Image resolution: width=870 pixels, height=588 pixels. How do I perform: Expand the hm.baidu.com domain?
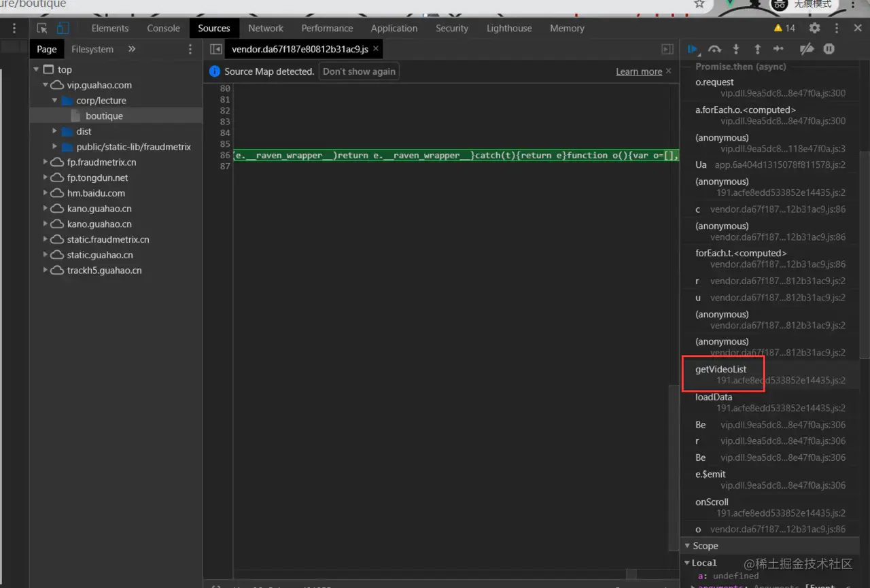pos(46,193)
